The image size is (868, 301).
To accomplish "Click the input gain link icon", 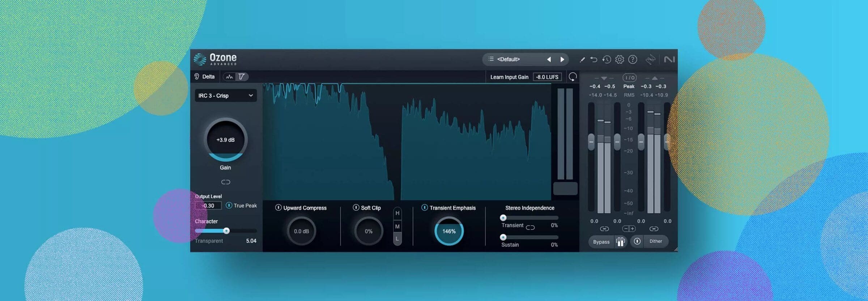I will [x=604, y=229].
